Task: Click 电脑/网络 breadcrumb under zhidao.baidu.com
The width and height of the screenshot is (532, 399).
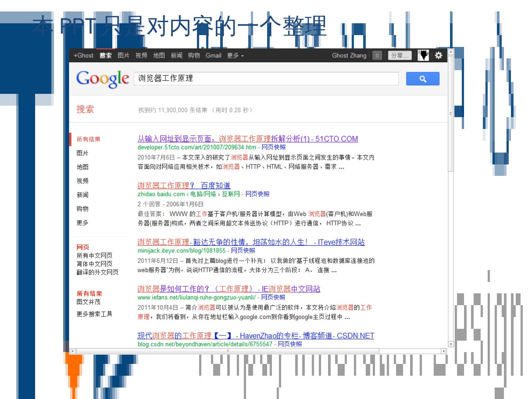Action: [x=203, y=194]
